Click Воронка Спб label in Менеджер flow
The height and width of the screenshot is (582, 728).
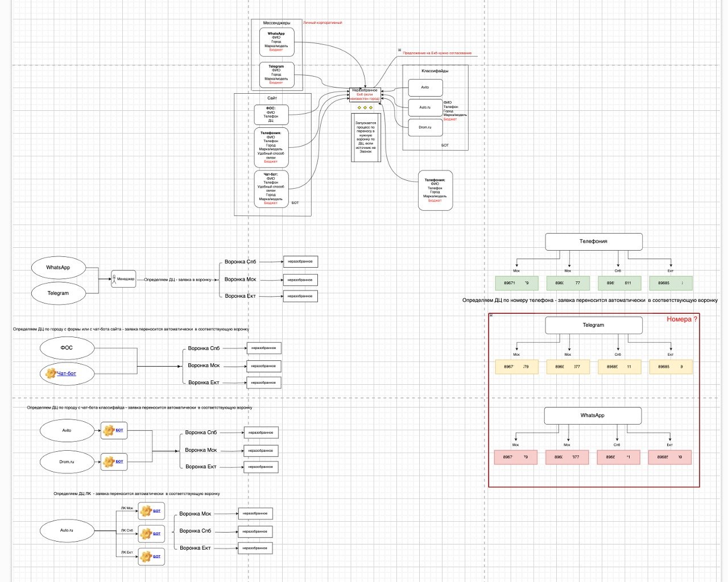click(x=241, y=262)
